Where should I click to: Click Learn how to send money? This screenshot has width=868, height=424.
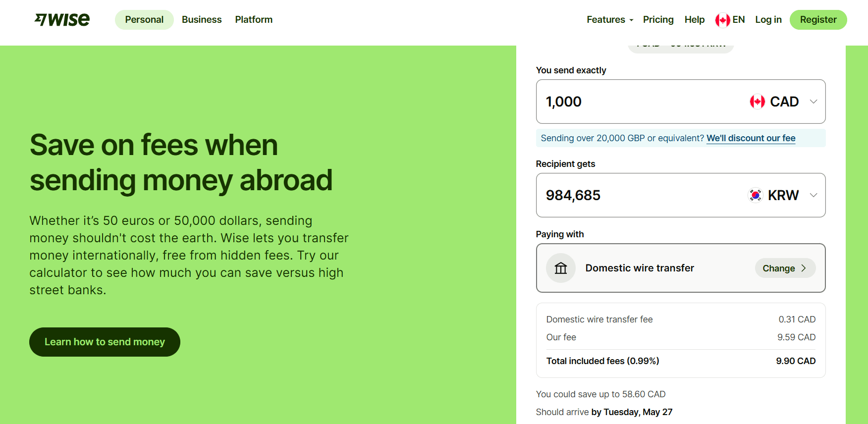coord(105,342)
